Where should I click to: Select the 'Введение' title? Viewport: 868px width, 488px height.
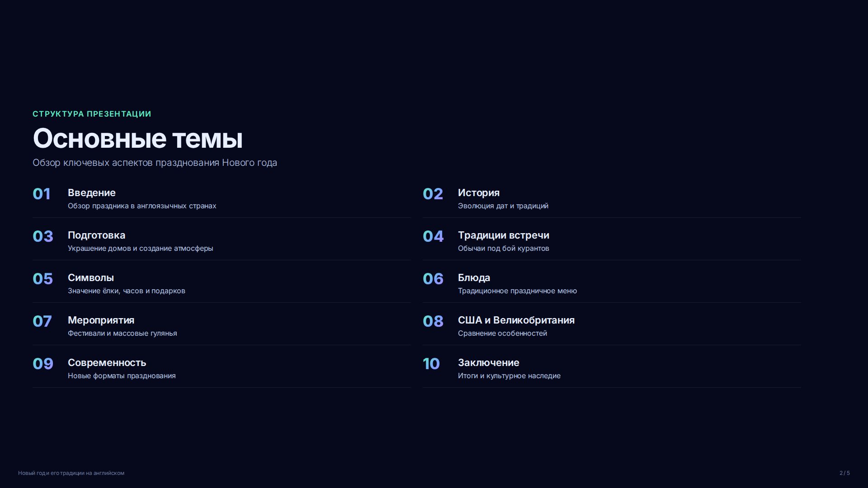pyautogui.click(x=92, y=192)
